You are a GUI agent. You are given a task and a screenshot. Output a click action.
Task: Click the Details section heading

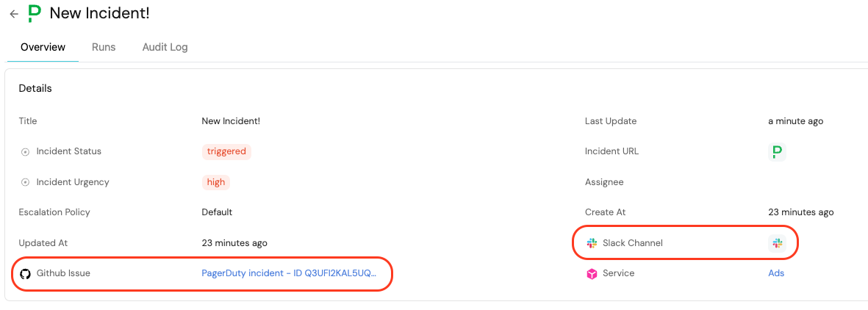pyautogui.click(x=35, y=88)
